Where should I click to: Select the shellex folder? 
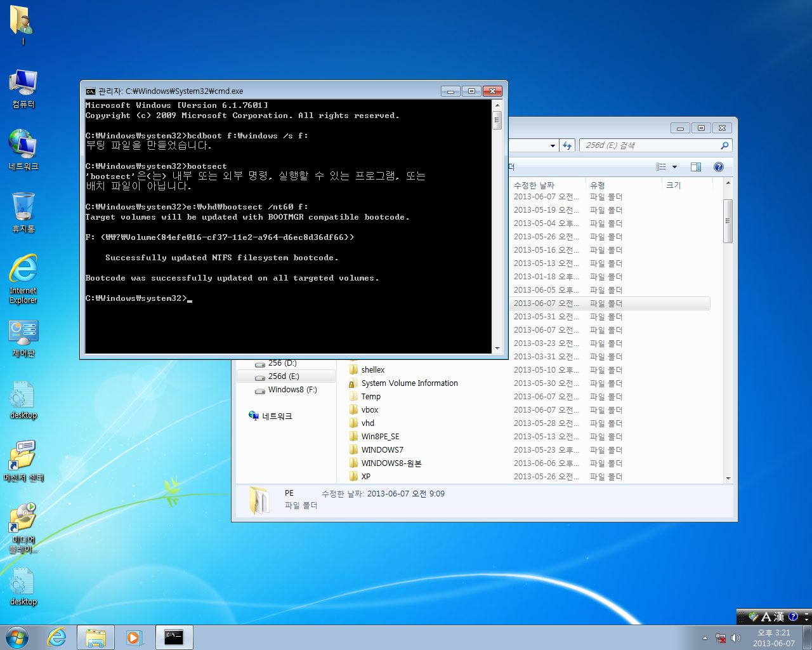373,370
